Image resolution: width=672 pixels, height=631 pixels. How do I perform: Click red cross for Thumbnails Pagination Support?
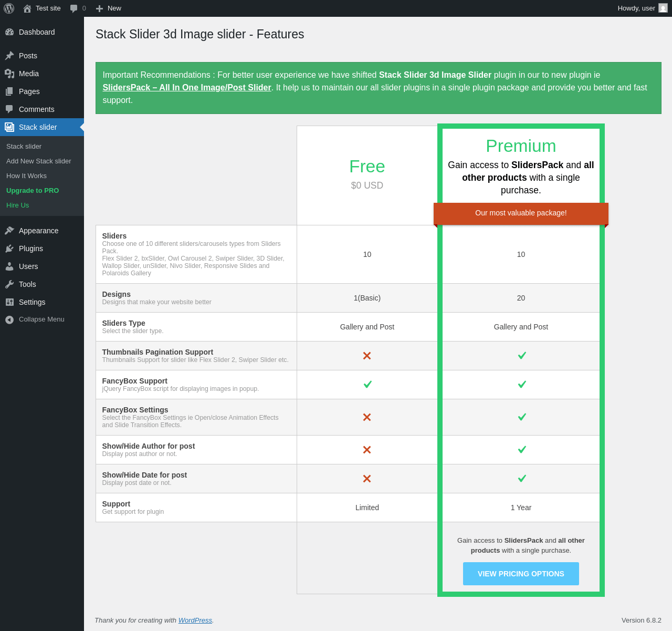click(367, 356)
